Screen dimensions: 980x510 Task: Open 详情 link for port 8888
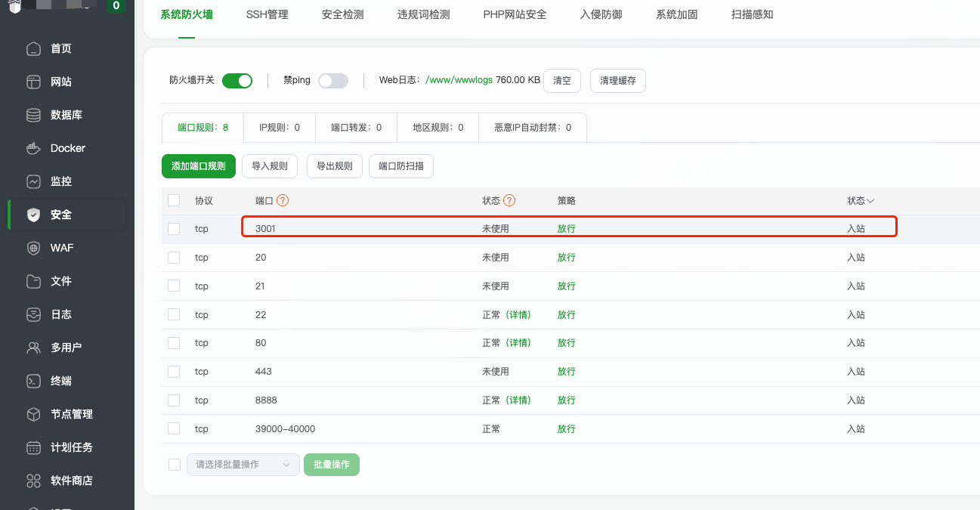(x=518, y=400)
